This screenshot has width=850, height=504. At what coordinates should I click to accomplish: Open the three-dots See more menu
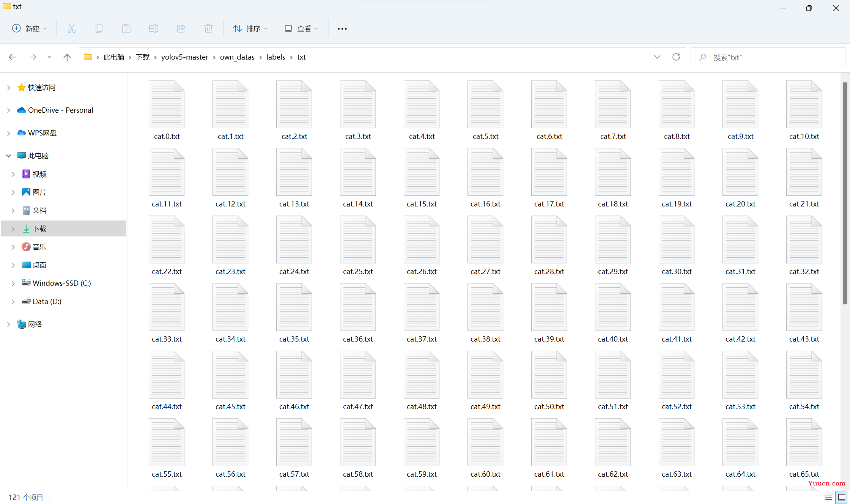[342, 28]
